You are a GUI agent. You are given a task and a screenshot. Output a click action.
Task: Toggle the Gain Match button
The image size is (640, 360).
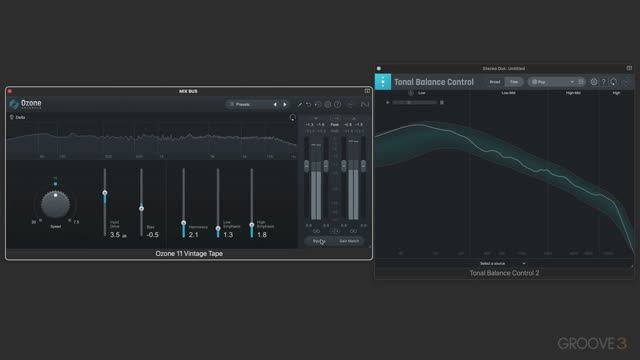click(349, 241)
